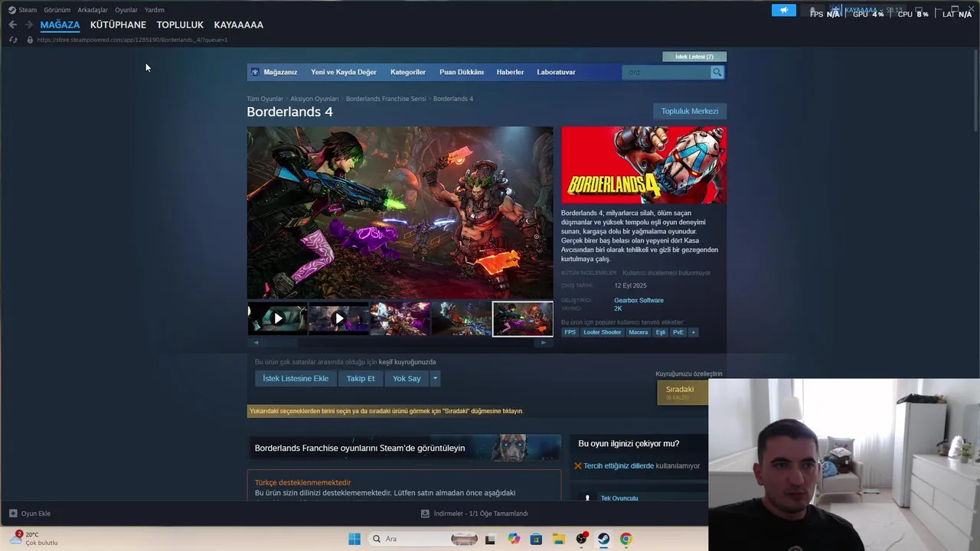
Task: Open the Topluluk Merkezi button
Action: 690,111
